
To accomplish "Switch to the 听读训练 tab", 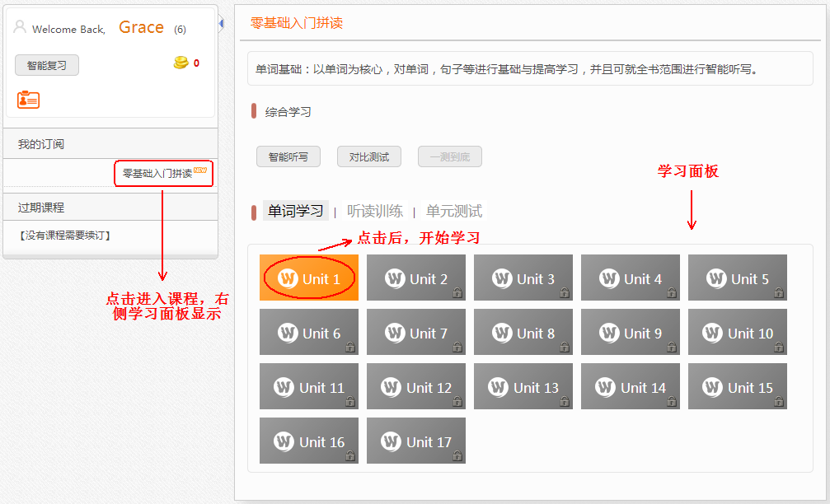I will point(375,211).
